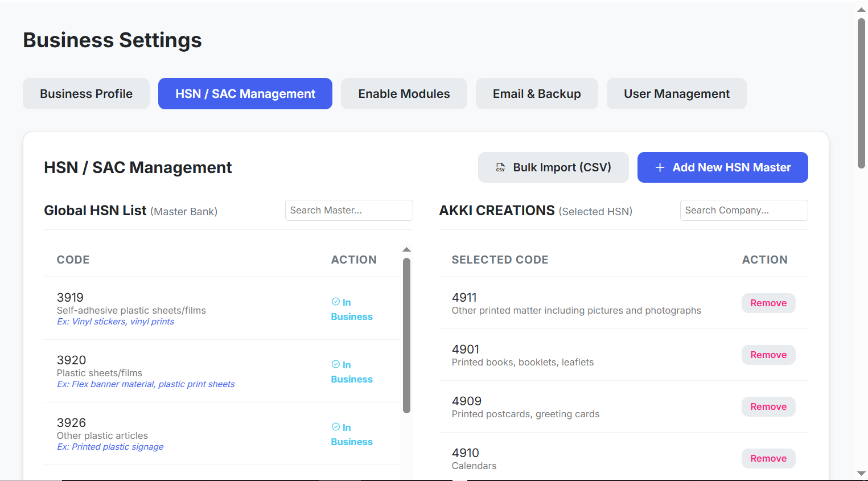
Task: Click the CSV file icon in Bulk Import
Action: [500, 167]
